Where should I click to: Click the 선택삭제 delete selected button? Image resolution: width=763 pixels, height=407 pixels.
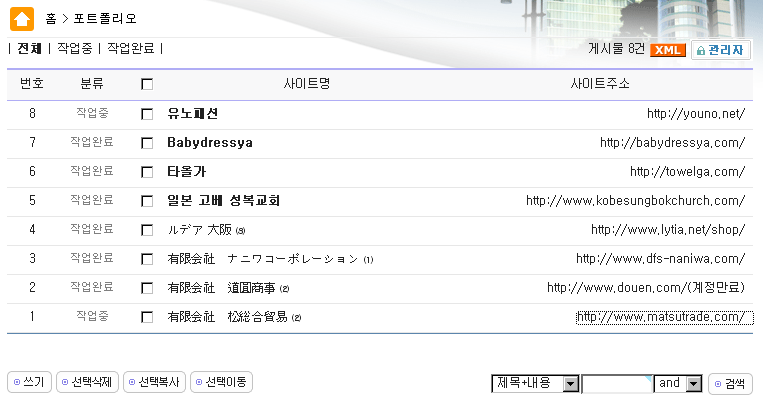[x=87, y=382]
